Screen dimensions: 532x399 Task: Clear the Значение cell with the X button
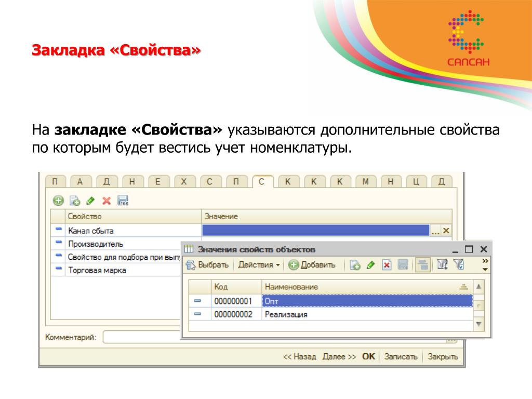point(446,231)
